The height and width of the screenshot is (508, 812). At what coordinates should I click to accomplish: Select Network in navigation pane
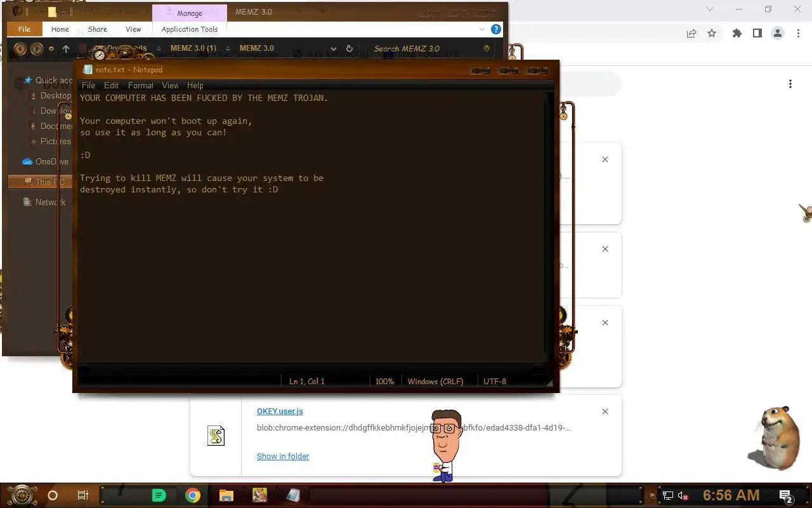[44, 202]
